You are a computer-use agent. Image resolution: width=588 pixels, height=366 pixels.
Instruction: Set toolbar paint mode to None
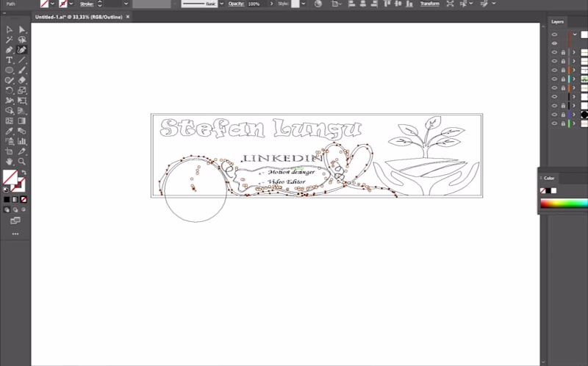pos(24,199)
